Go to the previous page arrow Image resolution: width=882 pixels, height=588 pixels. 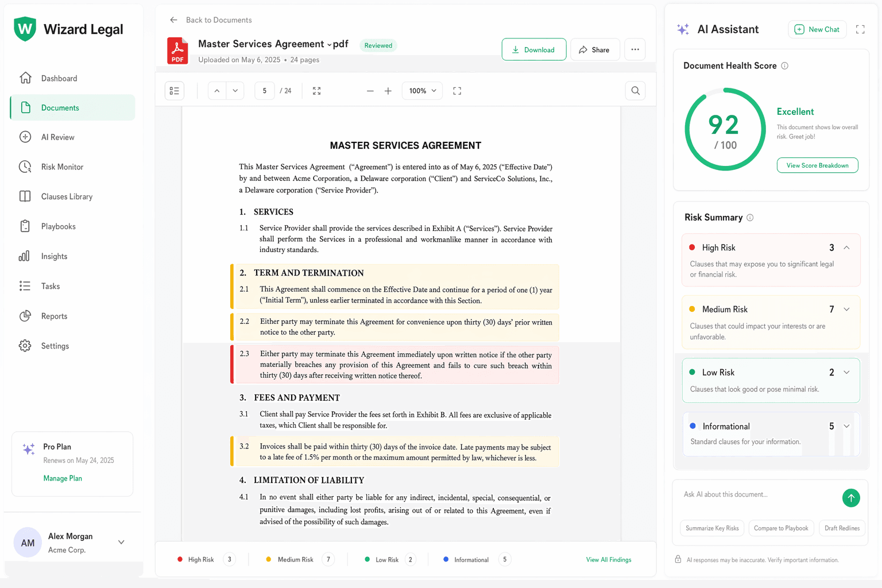[217, 91]
